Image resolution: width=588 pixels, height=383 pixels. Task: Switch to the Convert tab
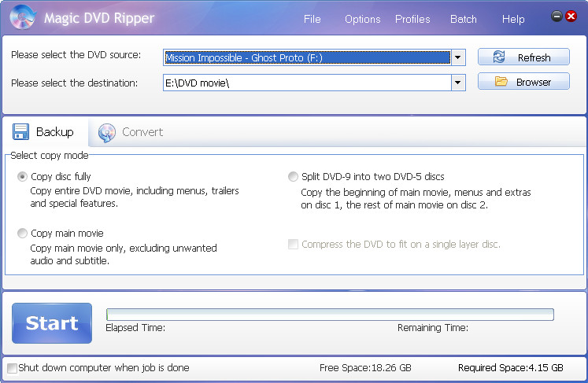click(x=131, y=132)
